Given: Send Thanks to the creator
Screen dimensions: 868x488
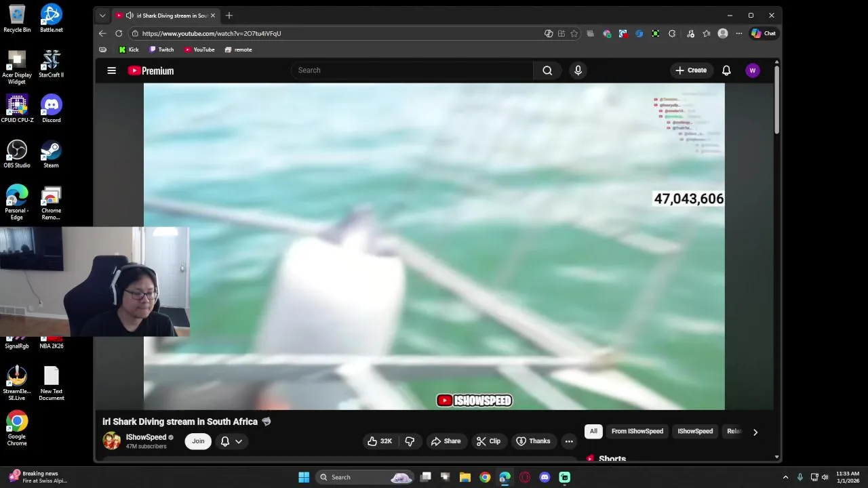Looking at the screenshot, I should click(533, 441).
